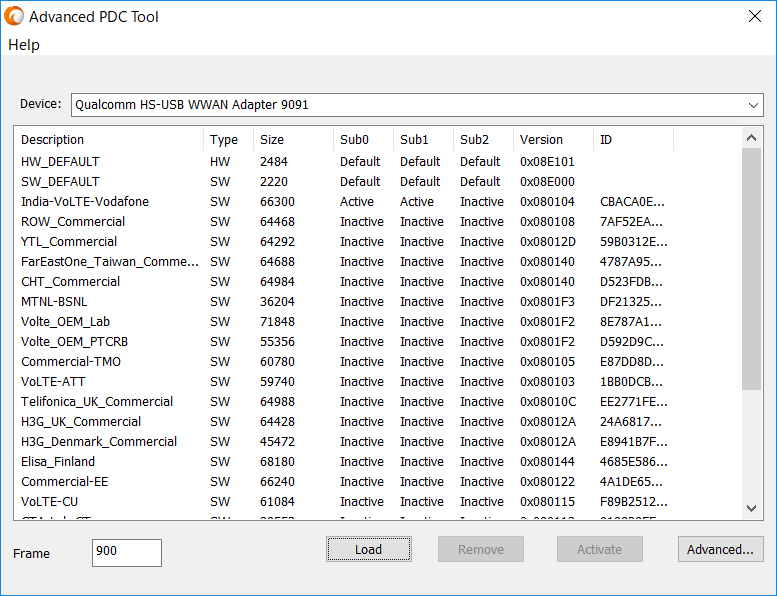Select the H3G_UK_Commercial row
Screen dimensions: 777x596
click(81, 422)
